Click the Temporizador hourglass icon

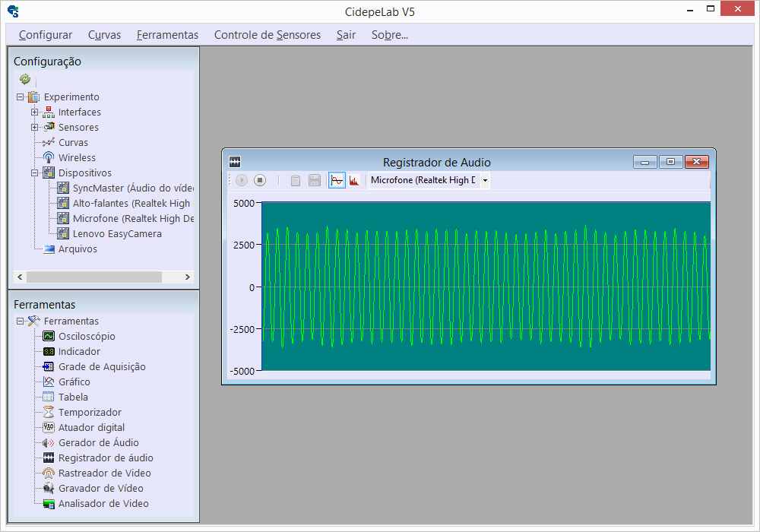[x=49, y=413]
